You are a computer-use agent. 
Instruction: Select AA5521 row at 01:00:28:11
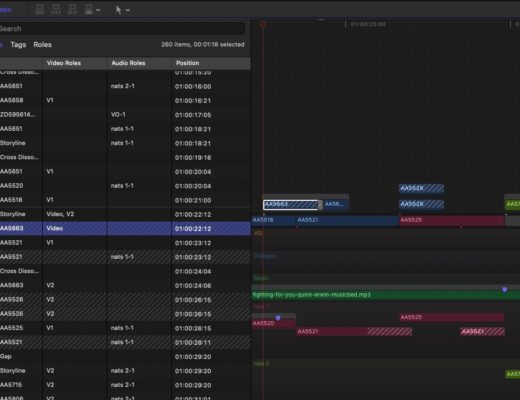[125, 342]
